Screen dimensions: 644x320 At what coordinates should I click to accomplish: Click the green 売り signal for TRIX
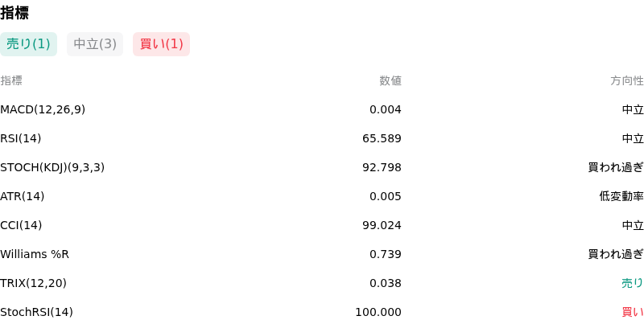[x=633, y=283]
